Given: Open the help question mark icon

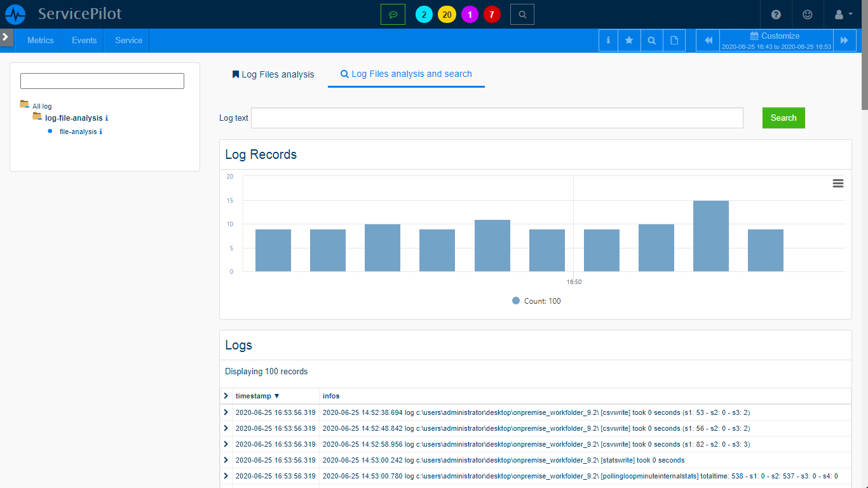Looking at the screenshot, I should 776,14.
